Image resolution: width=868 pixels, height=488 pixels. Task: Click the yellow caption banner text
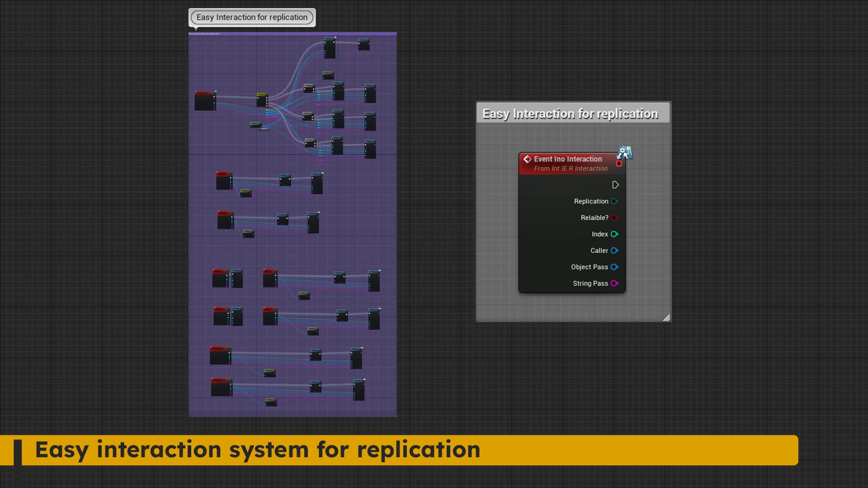(x=258, y=450)
